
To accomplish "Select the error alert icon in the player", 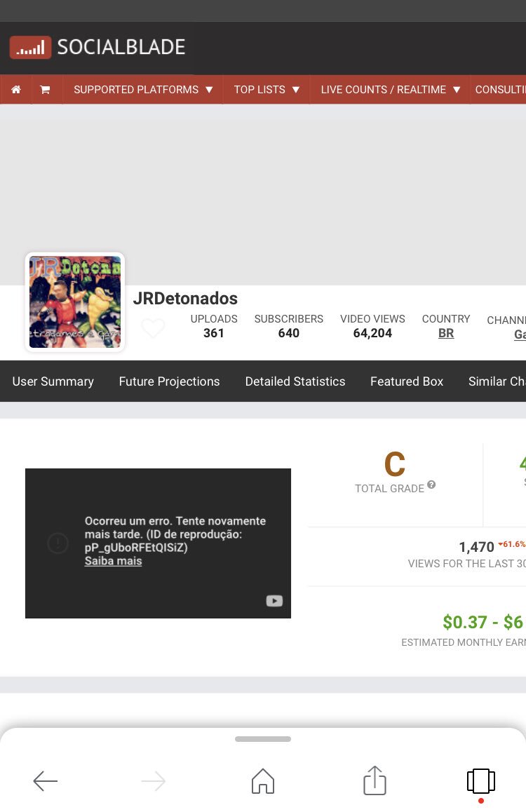I will click(58, 543).
